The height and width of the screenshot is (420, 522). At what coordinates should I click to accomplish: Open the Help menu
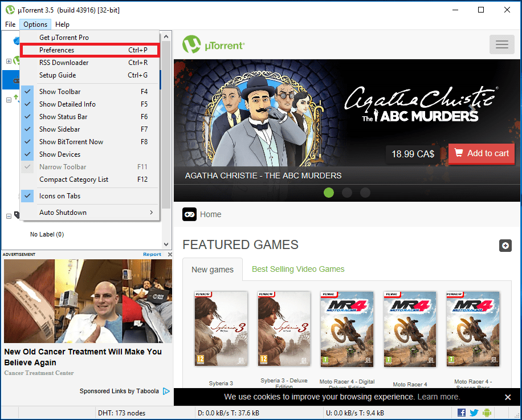click(62, 25)
